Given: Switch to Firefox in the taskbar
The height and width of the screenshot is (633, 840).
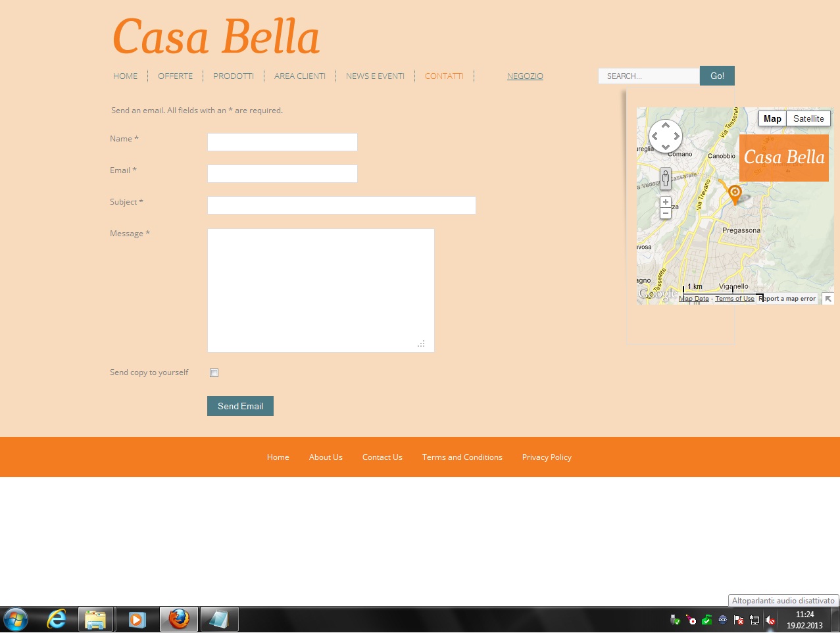Looking at the screenshot, I should [x=179, y=620].
